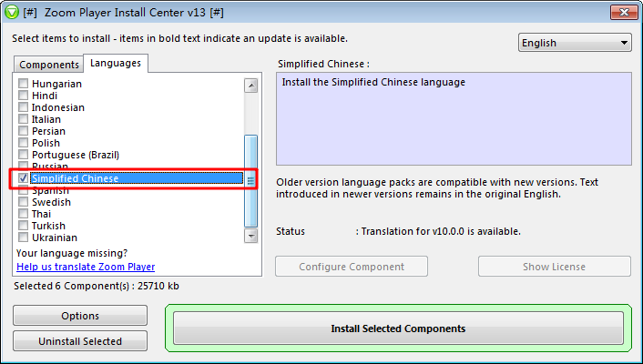The image size is (643, 364).
Task: Open the English interface language dropdown
Action: [x=575, y=43]
